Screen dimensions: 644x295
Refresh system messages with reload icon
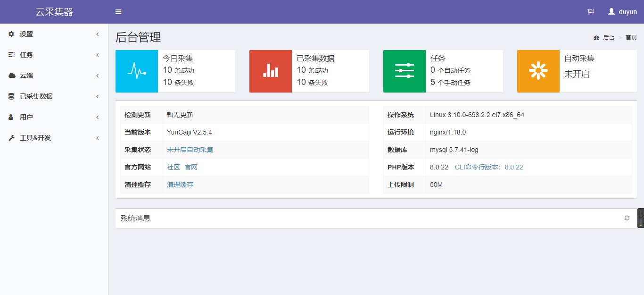[627, 218]
